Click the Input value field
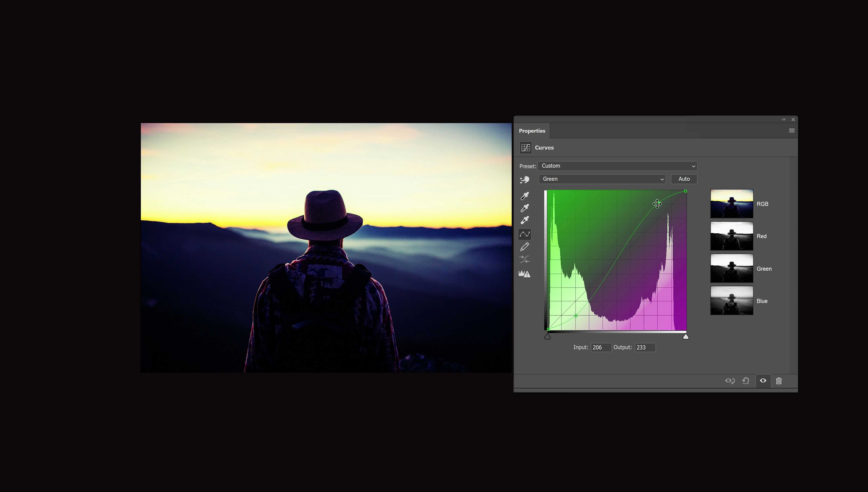Viewport: 868px width, 492px height. 601,347
